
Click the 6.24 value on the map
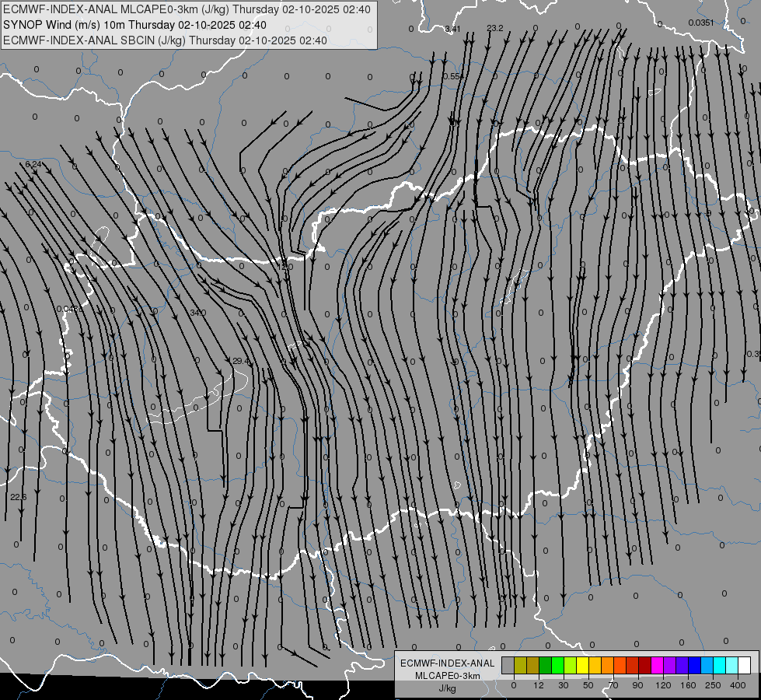[x=33, y=164]
